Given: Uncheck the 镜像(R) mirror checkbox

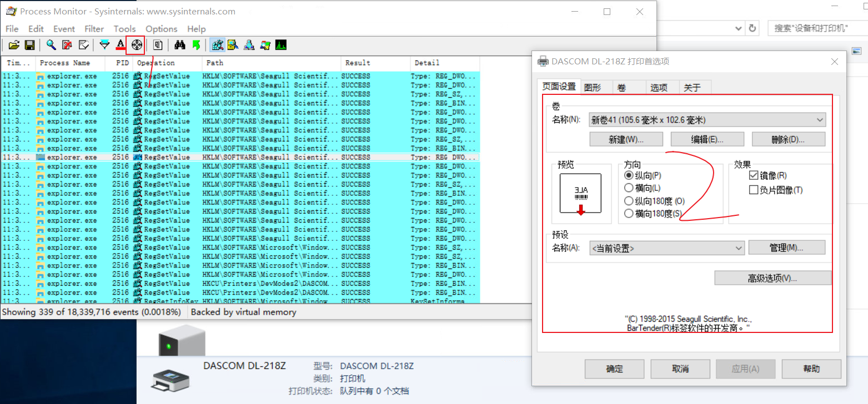Looking at the screenshot, I should 768,175.
